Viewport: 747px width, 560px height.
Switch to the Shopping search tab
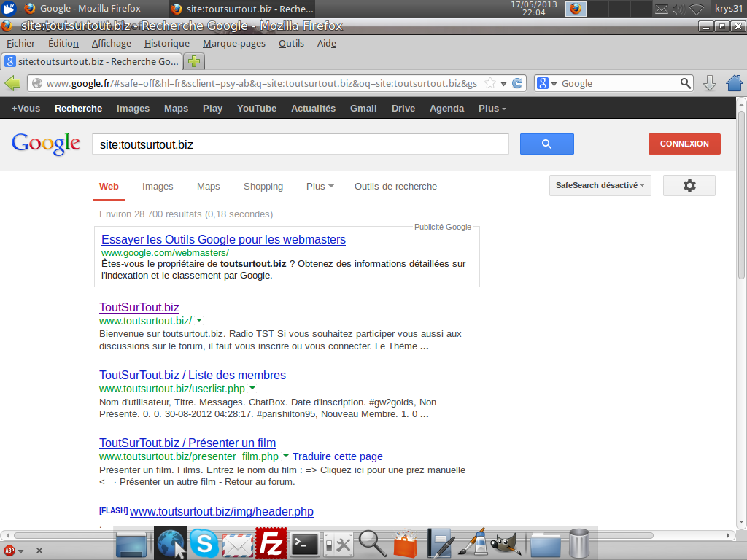point(263,186)
